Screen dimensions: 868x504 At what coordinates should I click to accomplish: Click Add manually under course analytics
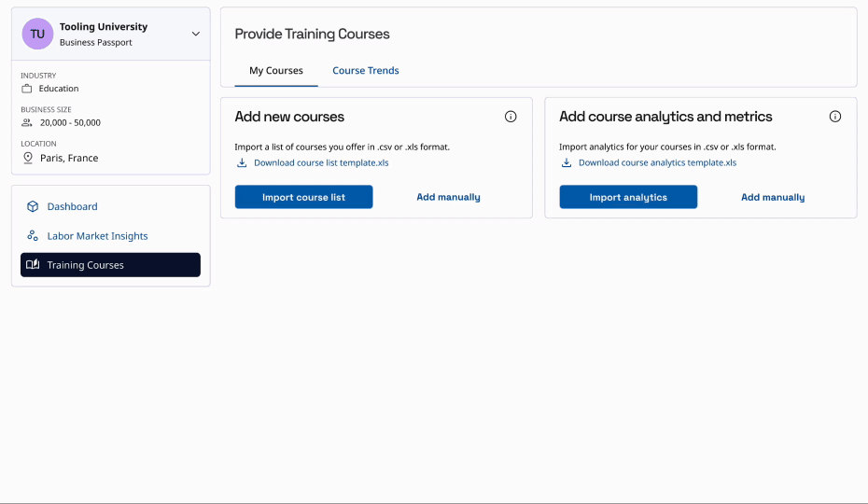pyautogui.click(x=773, y=197)
